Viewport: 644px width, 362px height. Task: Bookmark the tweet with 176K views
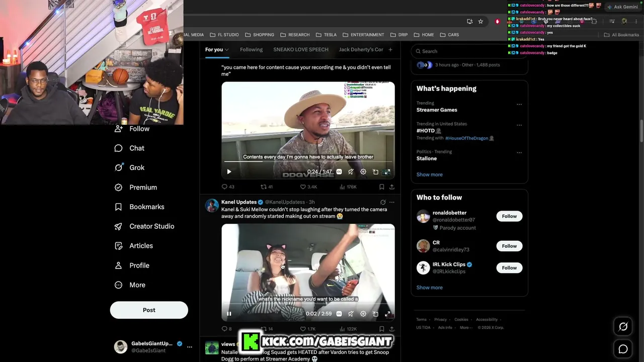pyautogui.click(x=382, y=187)
